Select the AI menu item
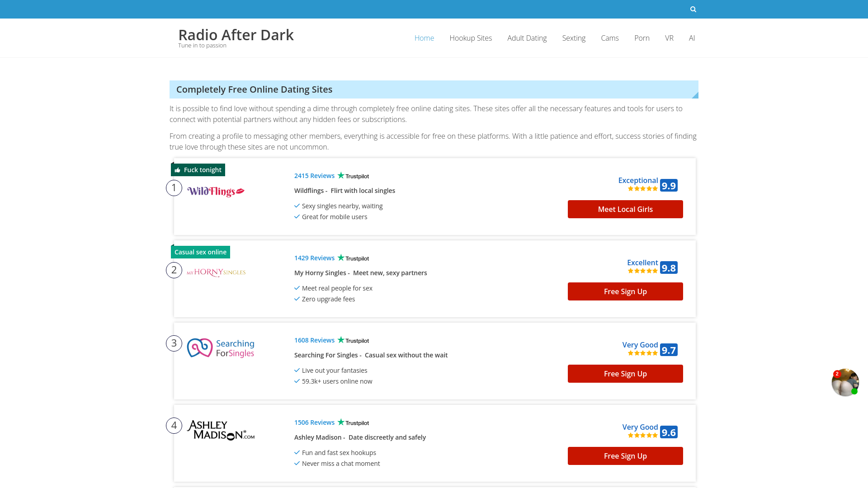 pos(692,38)
